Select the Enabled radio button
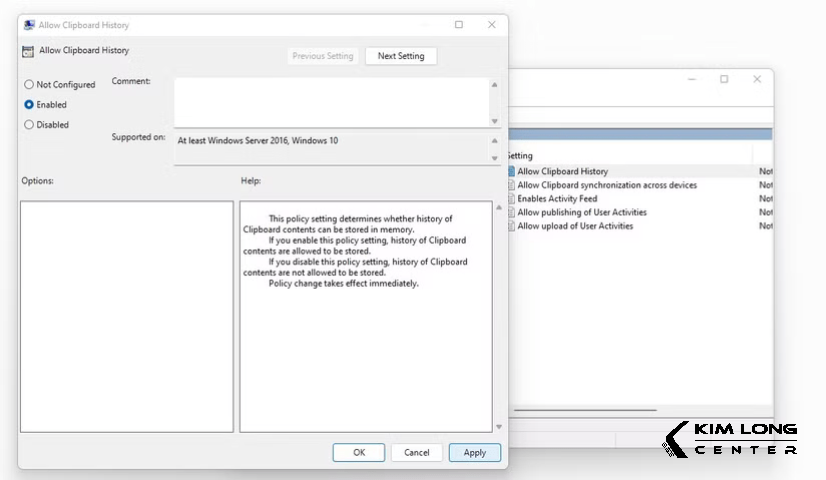 29,105
